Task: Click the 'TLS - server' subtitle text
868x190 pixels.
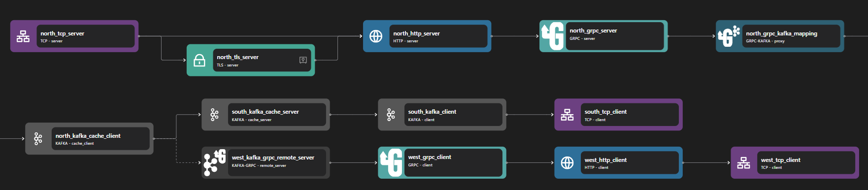Action: [228, 65]
